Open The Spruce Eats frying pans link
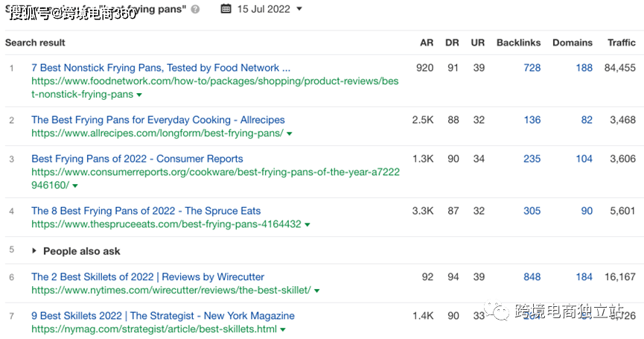Image resolution: width=644 pixels, height=339 pixels. 146,211
